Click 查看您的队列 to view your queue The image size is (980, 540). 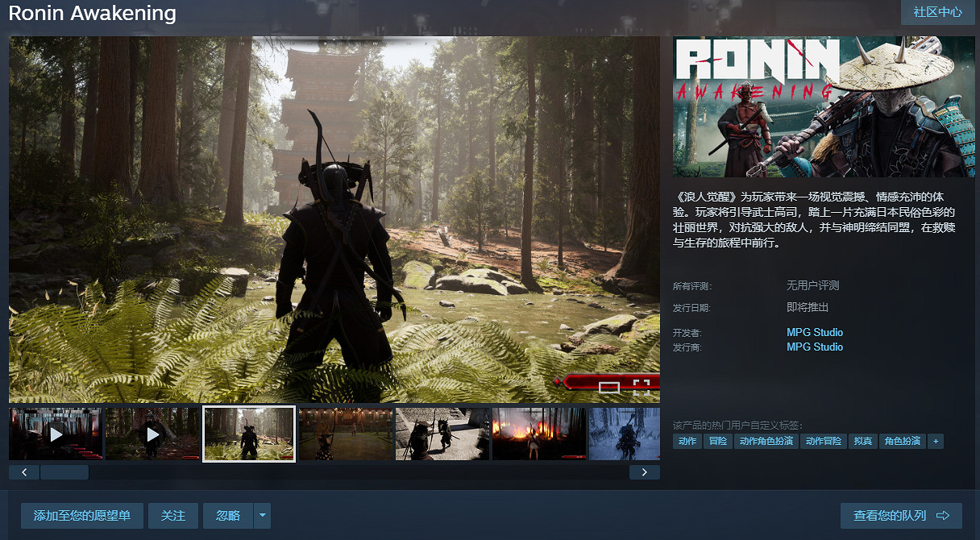[x=901, y=516]
